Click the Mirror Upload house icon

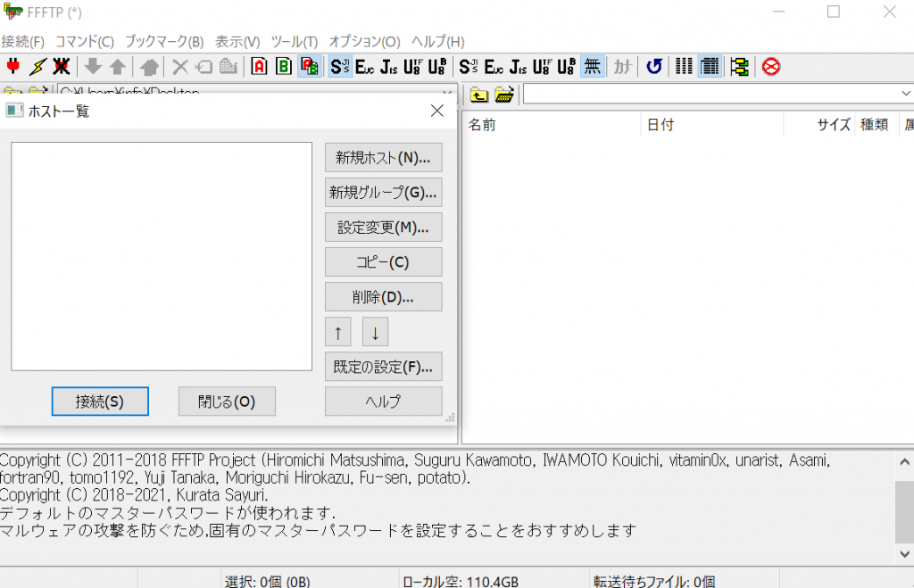(x=149, y=66)
